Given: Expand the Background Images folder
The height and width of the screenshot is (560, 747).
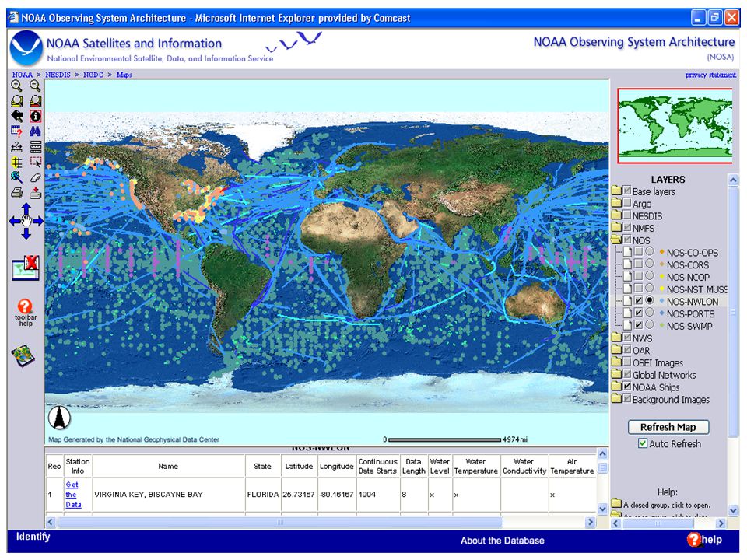Looking at the screenshot, I should 616,399.
